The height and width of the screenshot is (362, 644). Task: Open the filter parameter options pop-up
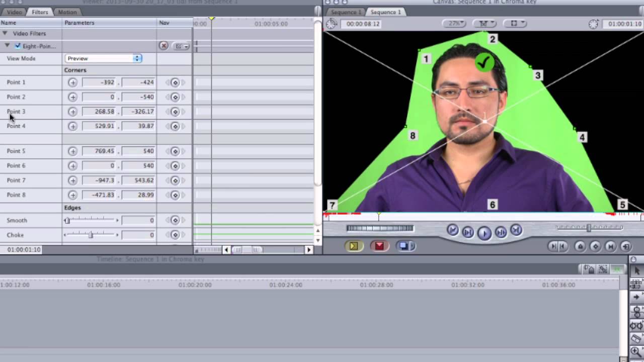point(181,46)
